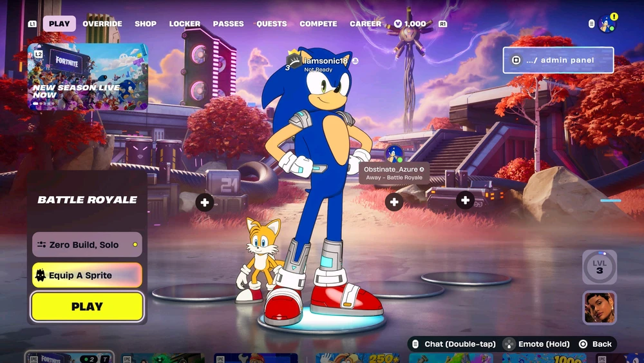The image size is (644, 363).
Task: Switch to the OVERRIDE tab
Action: (x=102, y=24)
